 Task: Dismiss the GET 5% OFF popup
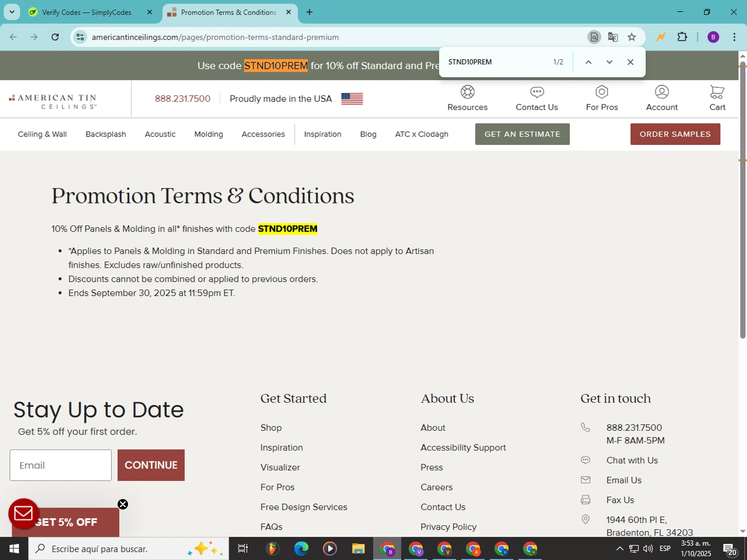point(123,504)
